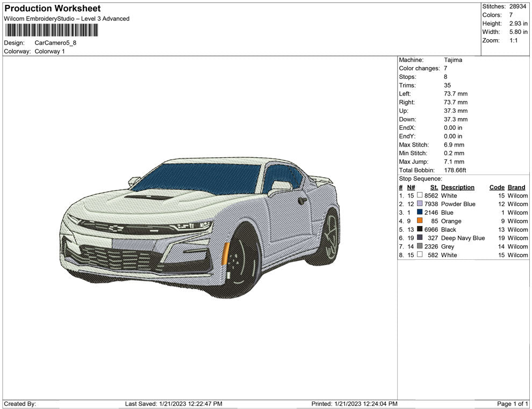Image resolution: width=532 pixels, height=409 pixels.
Task: Click the Total Bobbin value '178.66ft'
Action: [455, 170]
